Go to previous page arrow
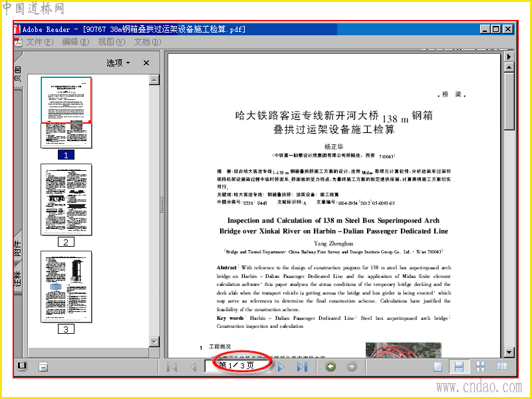Screen dimensions: 532x399 click(194, 367)
